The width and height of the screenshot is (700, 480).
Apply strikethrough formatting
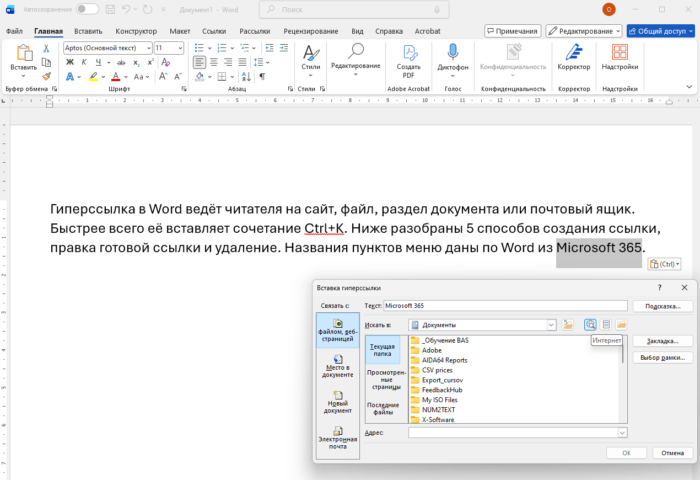click(121, 63)
